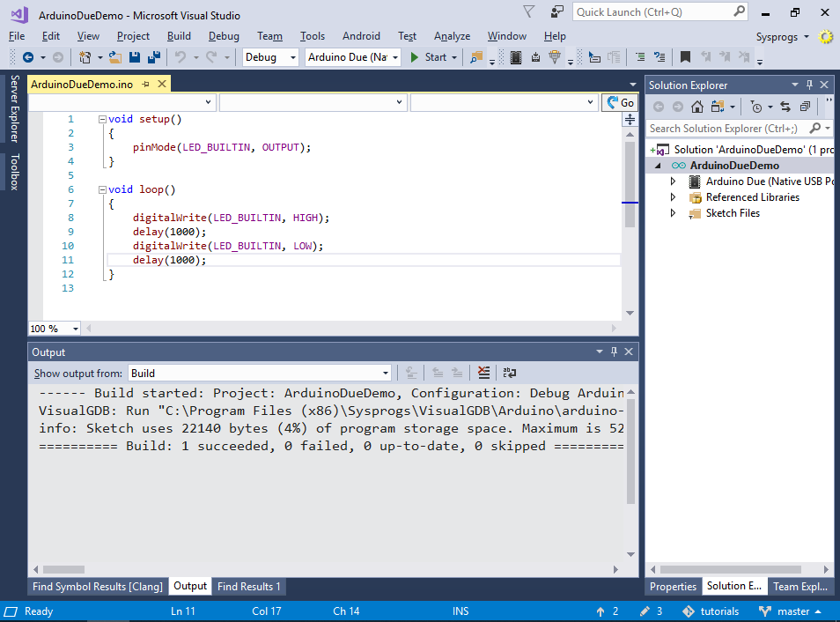Open the Debug configuration dropdown

270,57
